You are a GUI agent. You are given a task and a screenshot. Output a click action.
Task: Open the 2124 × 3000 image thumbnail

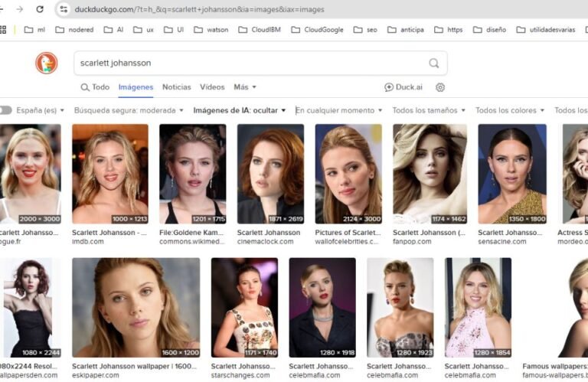pos(349,174)
